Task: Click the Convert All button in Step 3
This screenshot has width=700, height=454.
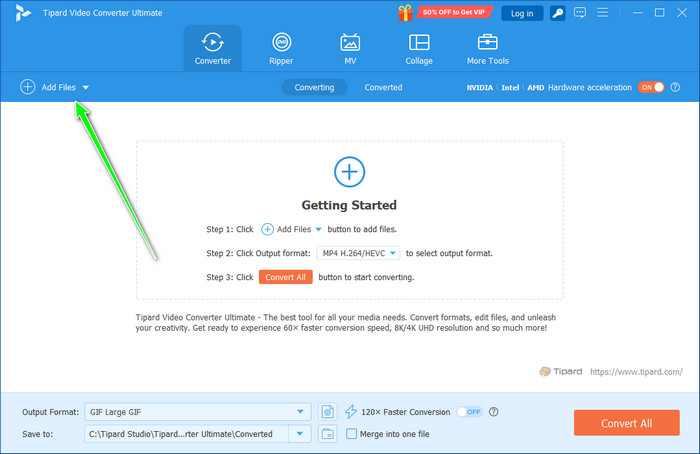Action: (286, 277)
